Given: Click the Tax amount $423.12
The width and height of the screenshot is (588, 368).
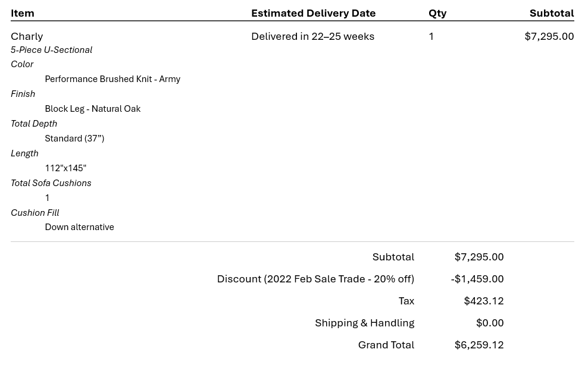Looking at the screenshot, I should pyautogui.click(x=484, y=301).
